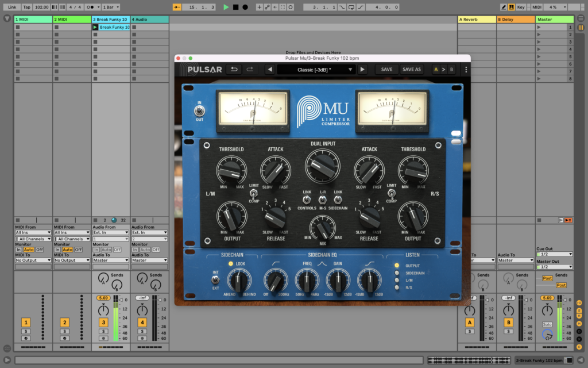Click the Tap tempo button

pos(26,7)
